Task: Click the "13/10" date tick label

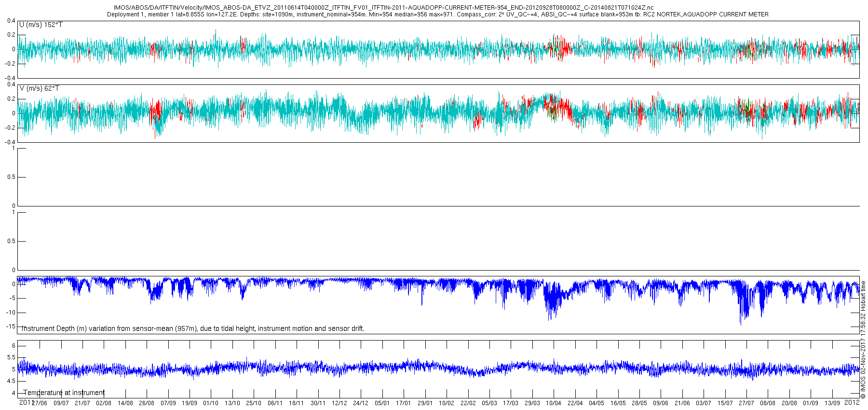Action: pyautogui.click(x=232, y=403)
